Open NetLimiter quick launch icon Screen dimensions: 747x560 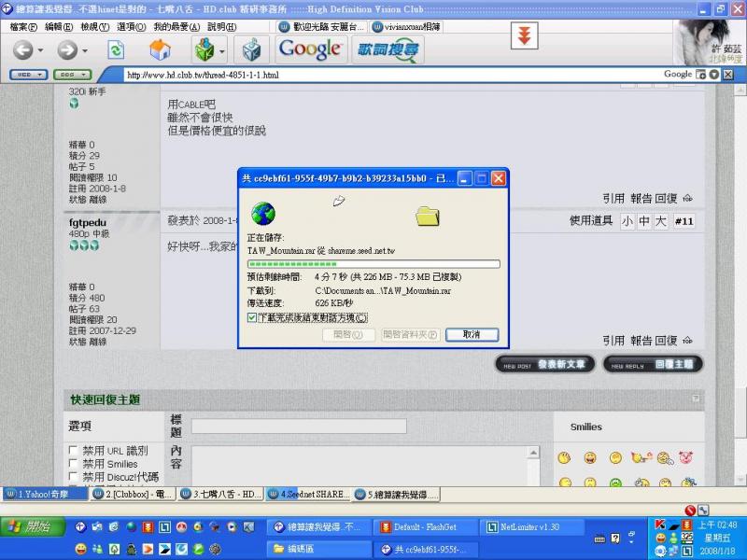164,526
